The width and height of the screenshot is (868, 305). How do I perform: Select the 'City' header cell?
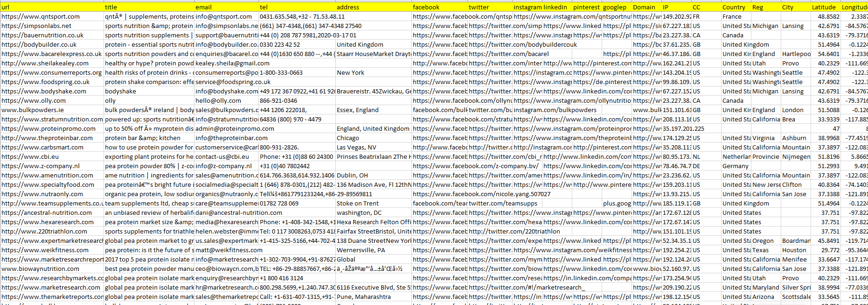point(796,7)
